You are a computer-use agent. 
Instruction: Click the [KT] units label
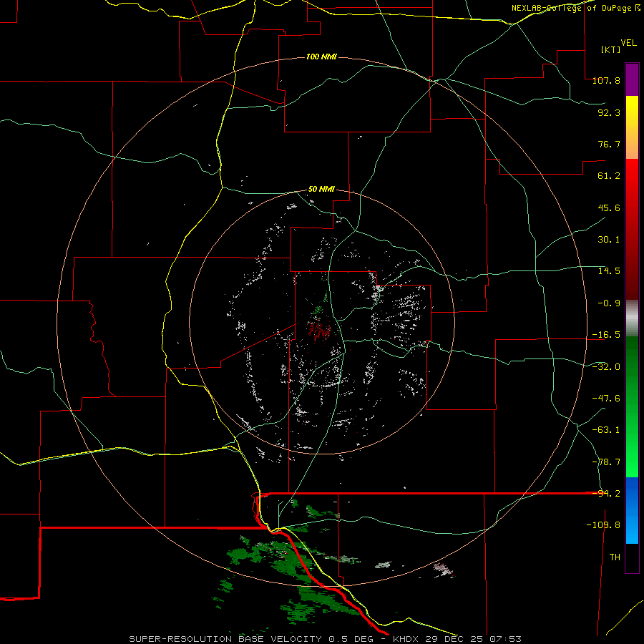point(611,49)
